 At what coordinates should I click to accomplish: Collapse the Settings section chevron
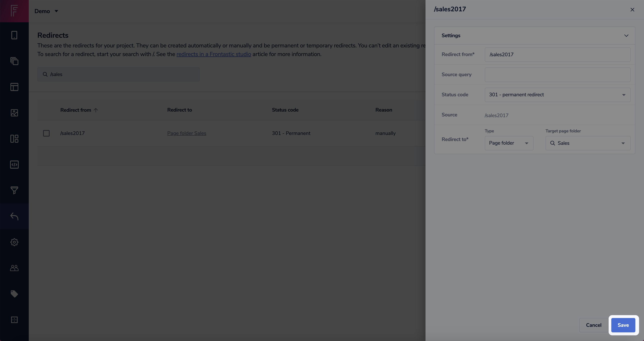click(626, 36)
